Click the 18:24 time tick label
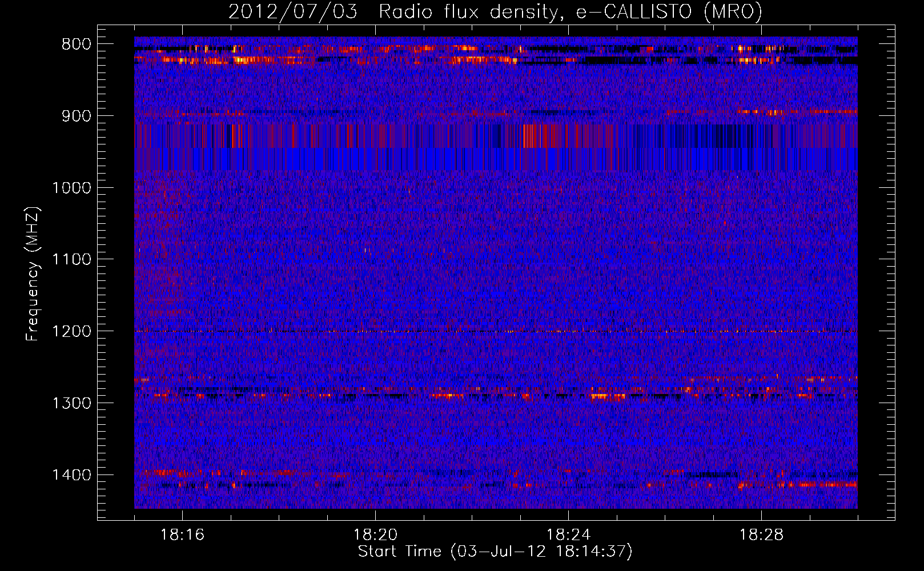The image size is (924, 571). 568,535
